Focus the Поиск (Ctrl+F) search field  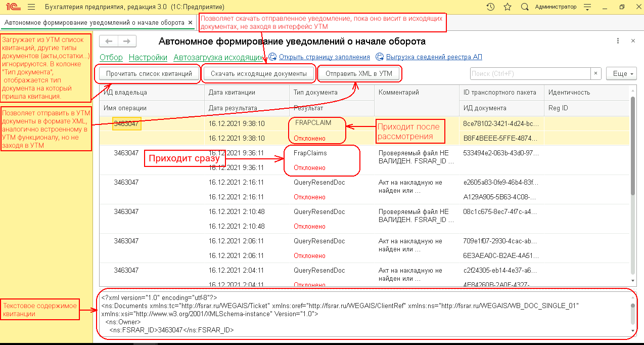point(530,73)
